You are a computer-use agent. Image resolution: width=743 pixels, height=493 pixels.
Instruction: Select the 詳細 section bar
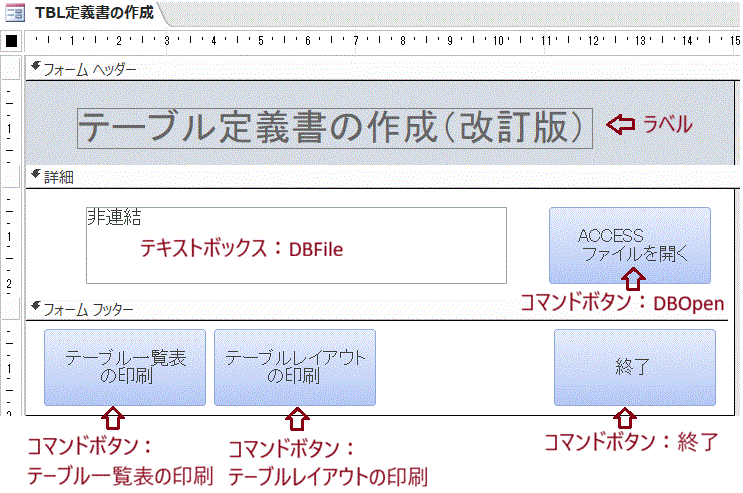click(x=380, y=177)
